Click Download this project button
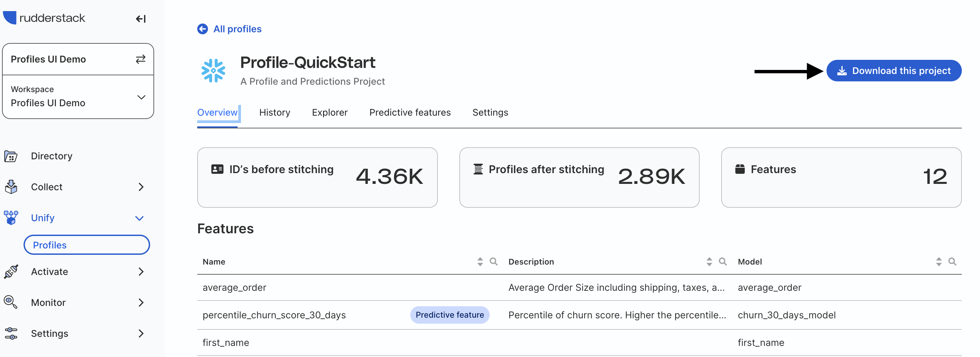 [894, 71]
